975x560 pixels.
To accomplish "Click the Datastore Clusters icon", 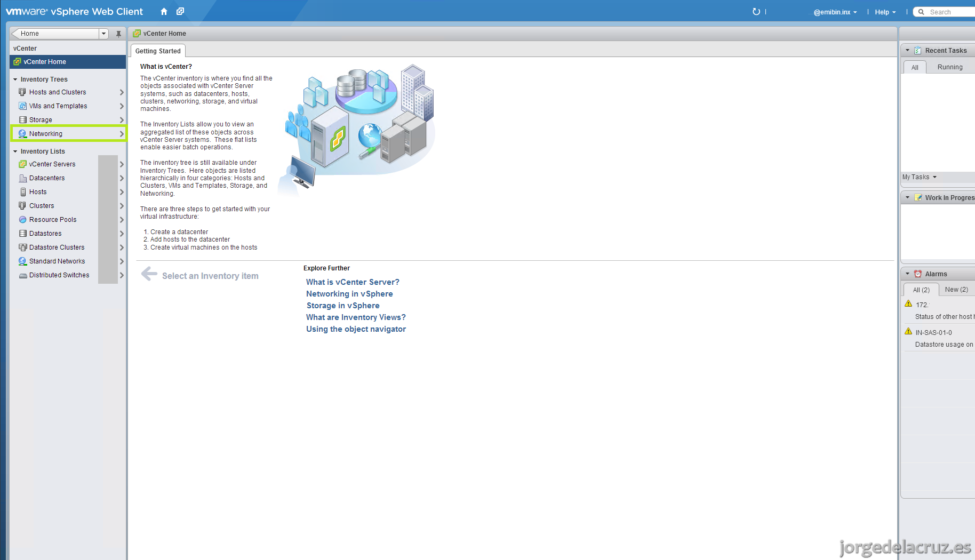I will tap(22, 247).
